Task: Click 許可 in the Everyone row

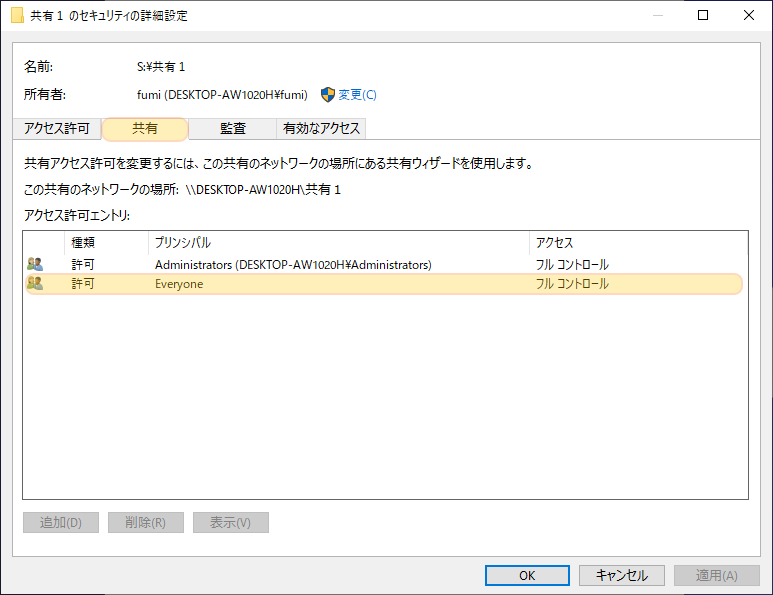Action: 83,284
